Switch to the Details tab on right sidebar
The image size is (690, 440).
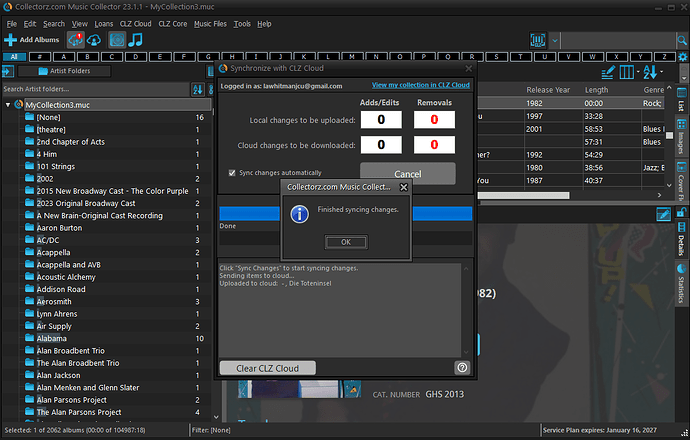click(681, 240)
